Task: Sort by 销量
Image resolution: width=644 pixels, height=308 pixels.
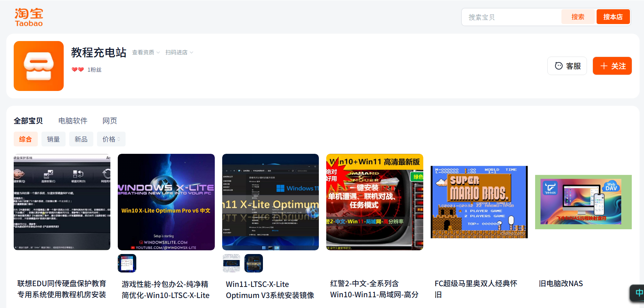Action: (x=53, y=139)
